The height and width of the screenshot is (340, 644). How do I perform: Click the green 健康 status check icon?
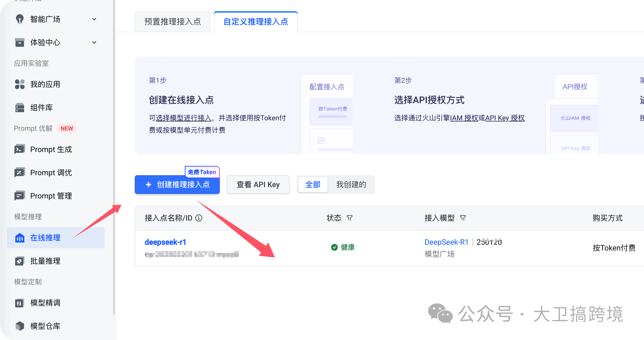tap(334, 247)
